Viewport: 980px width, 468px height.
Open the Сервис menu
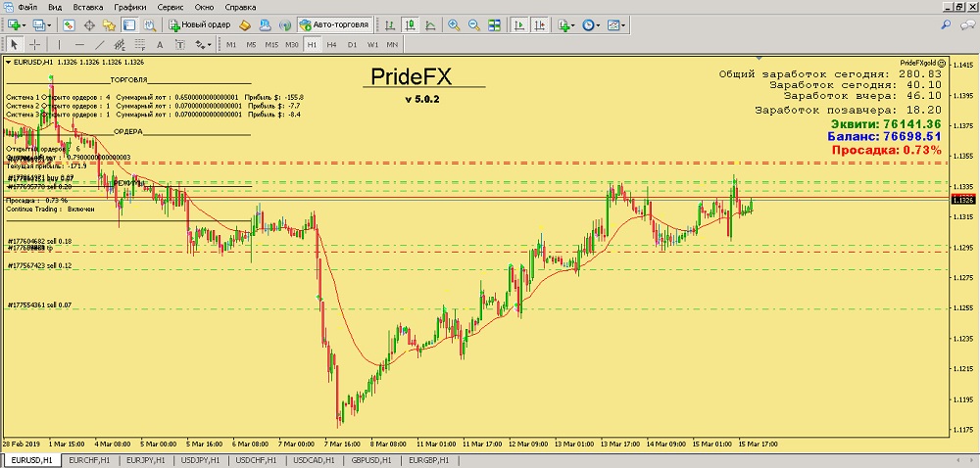pyautogui.click(x=171, y=7)
